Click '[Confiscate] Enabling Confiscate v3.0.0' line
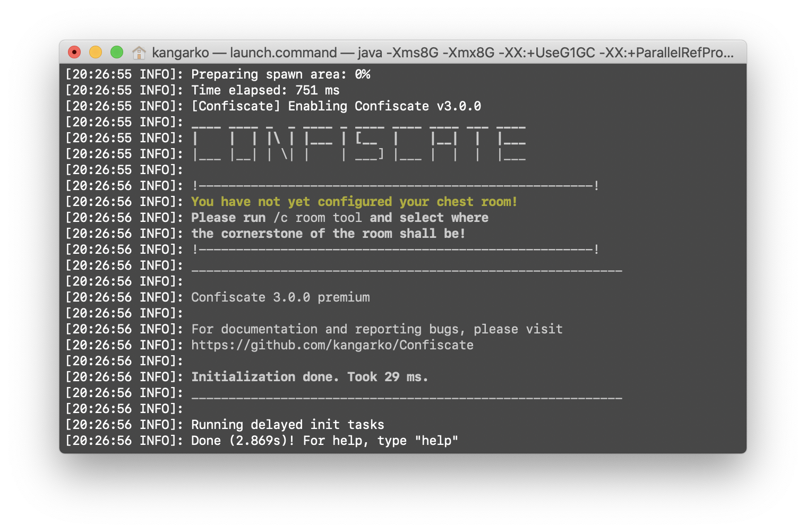806x532 pixels. [336, 106]
